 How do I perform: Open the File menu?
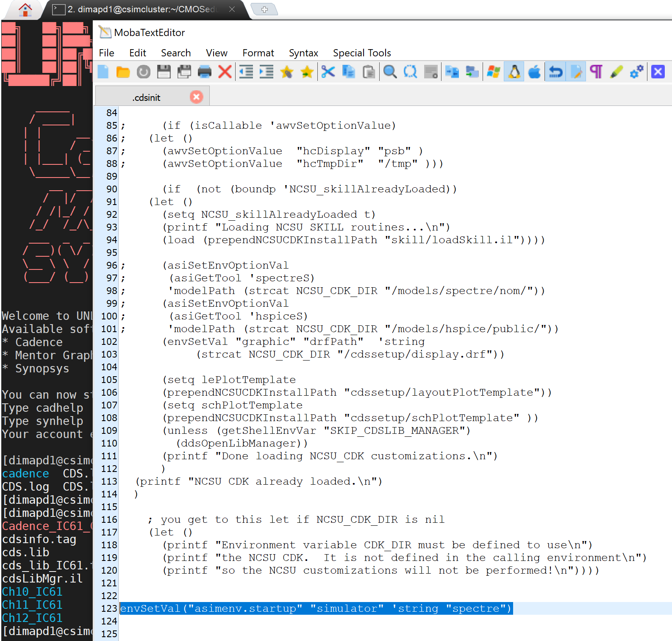106,53
